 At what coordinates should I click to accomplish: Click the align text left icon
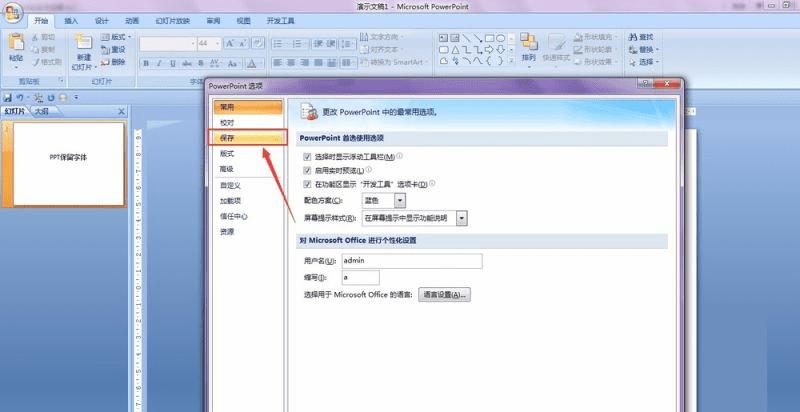tap(278, 63)
